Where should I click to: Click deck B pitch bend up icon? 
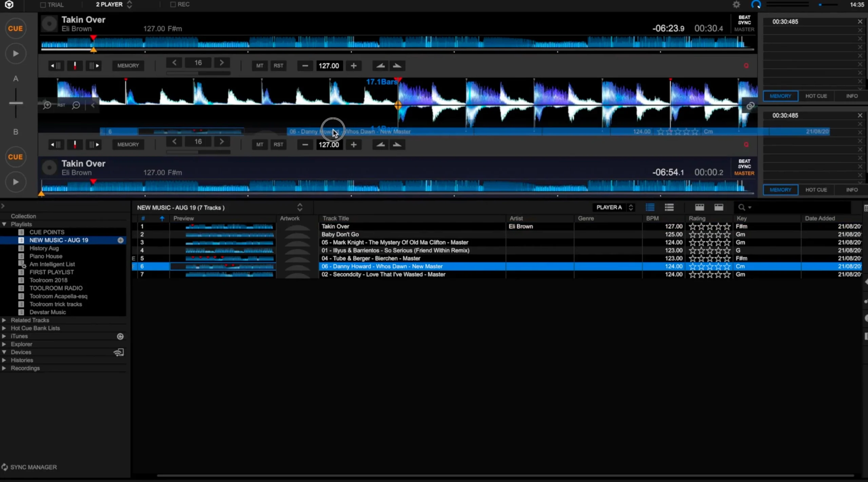click(x=397, y=145)
